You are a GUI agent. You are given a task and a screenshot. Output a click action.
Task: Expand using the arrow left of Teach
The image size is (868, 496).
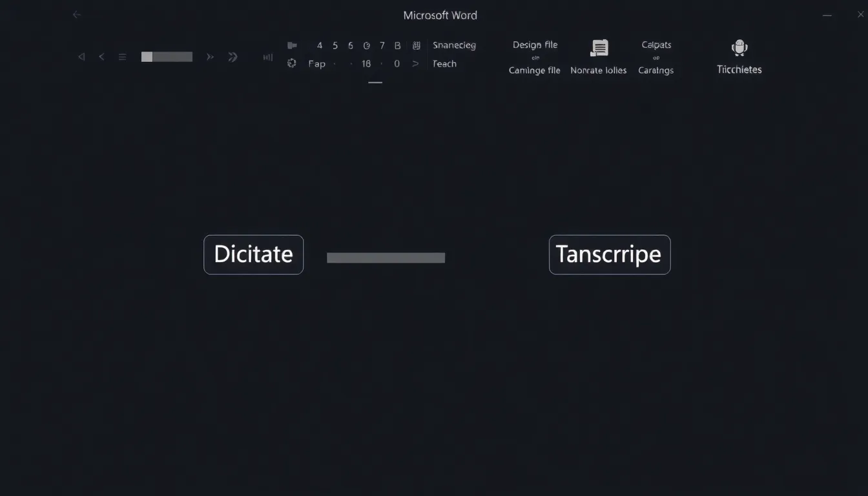coord(415,63)
